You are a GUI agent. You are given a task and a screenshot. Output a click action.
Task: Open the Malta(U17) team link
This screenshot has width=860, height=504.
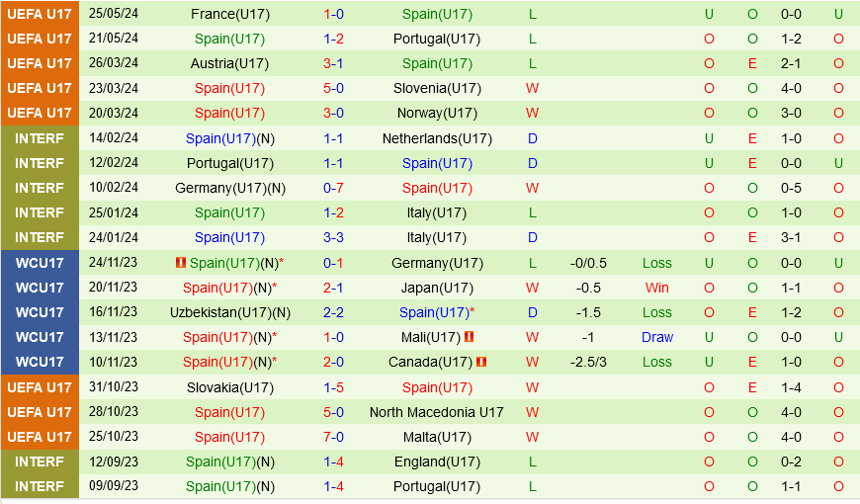[x=437, y=437]
